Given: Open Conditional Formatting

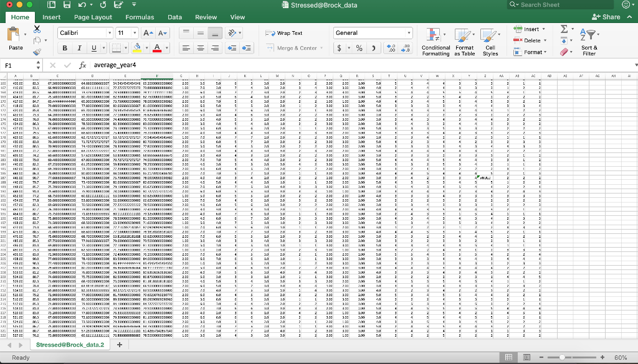Looking at the screenshot, I should point(436,42).
